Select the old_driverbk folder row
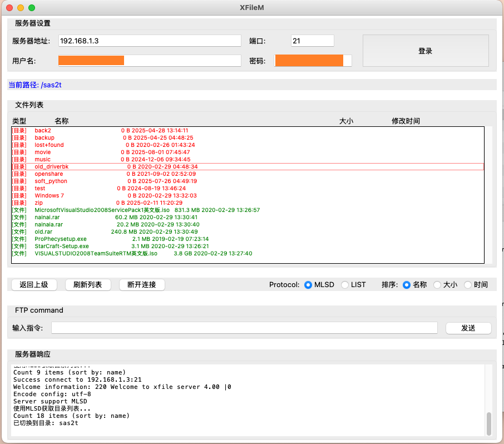The height and width of the screenshot is (444, 504). pyautogui.click(x=51, y=166)
